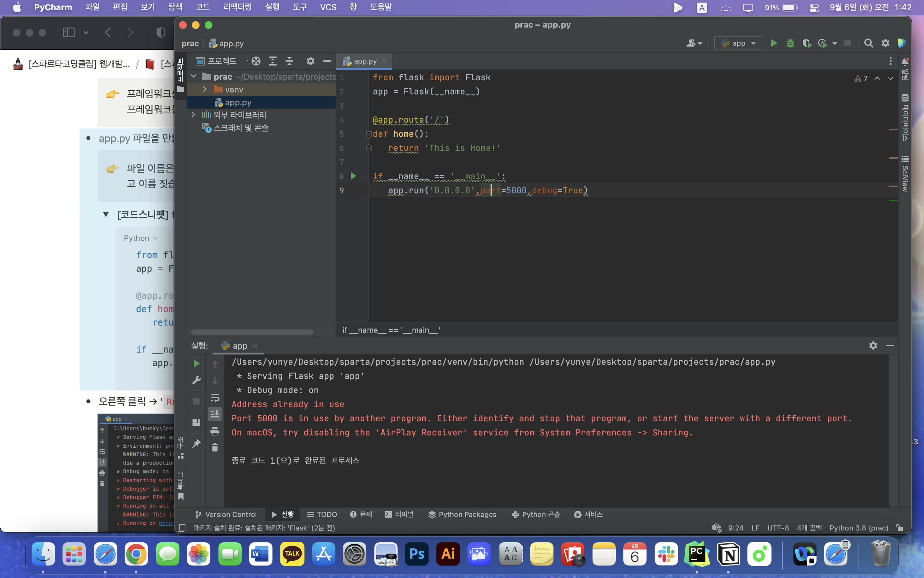The width and height of the screenshot is (924, 578).
Task: Open the VCS menu
Action: 328,7
